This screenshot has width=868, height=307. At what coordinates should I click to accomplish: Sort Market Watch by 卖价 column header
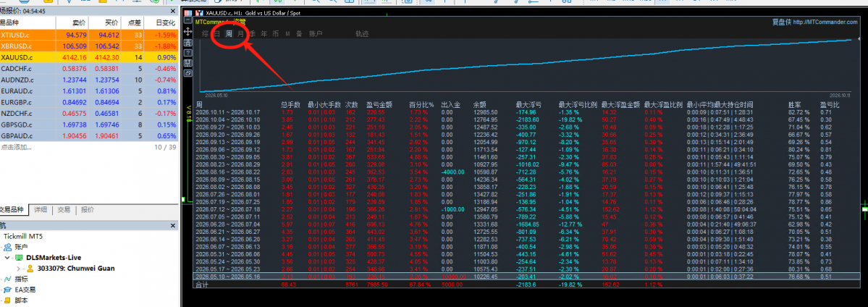point(79,23)
